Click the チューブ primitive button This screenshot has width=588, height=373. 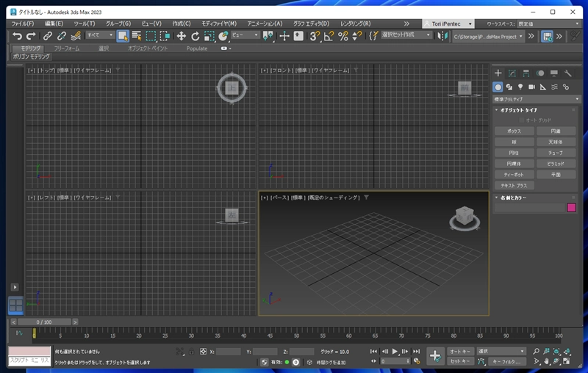tap(556, 153)
